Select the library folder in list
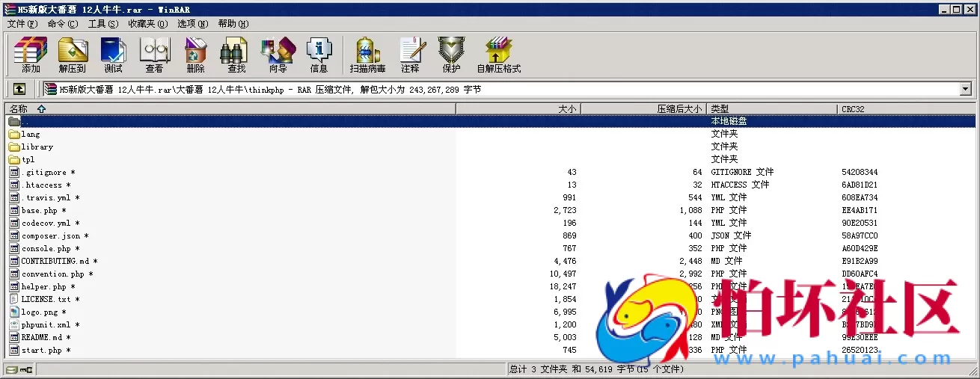This screenshot has height=379, width=980. pos(37,147)
